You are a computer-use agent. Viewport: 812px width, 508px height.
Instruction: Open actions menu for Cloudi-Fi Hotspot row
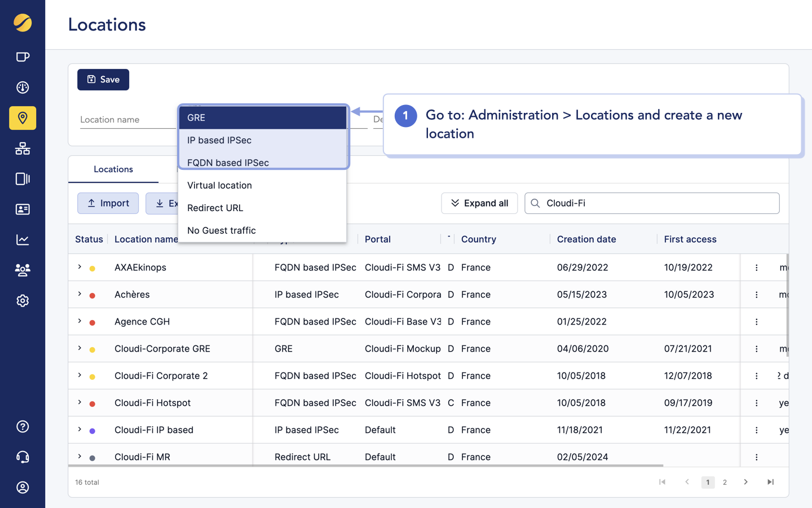757,403
